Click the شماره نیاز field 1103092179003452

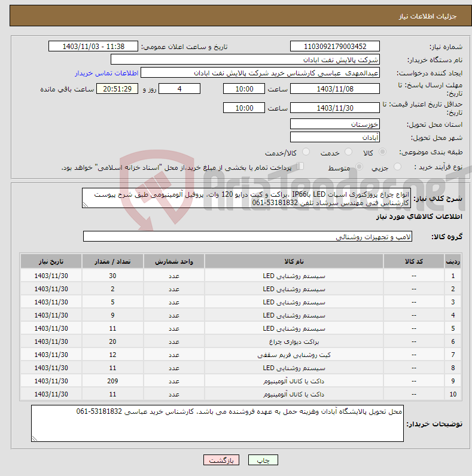pyautogui.click(x=335, y=47)
